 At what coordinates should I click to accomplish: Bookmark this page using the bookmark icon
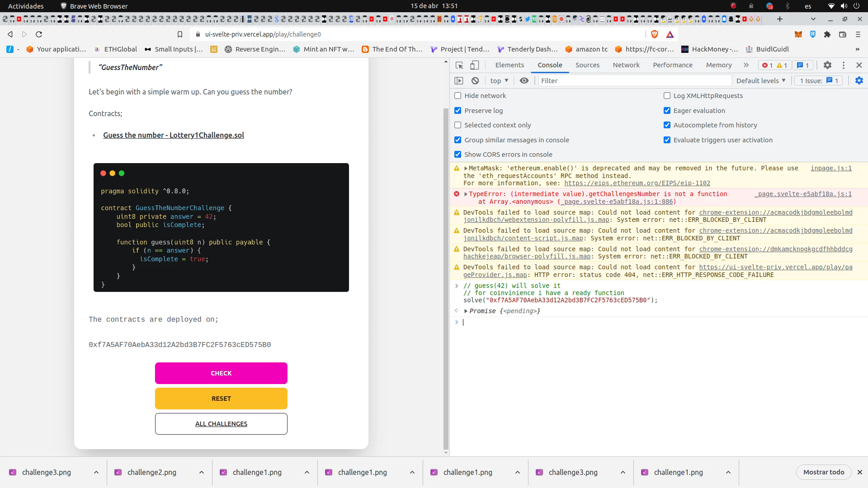click(180, 34)
